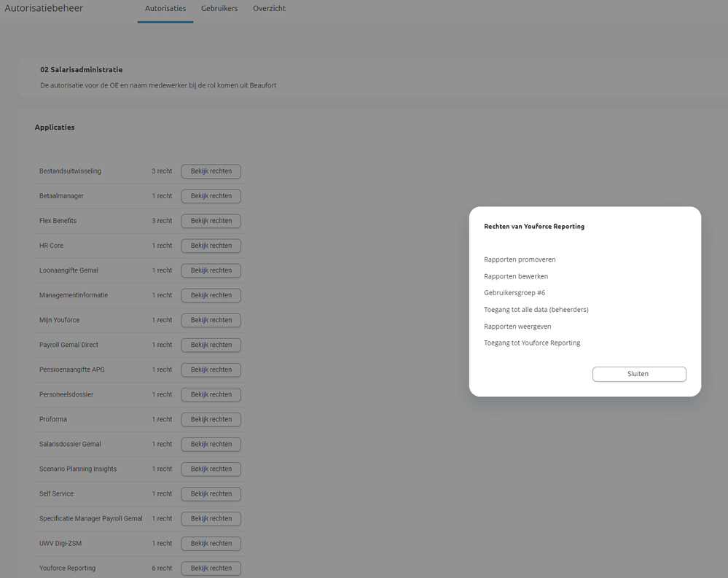Screen dimensions: 728x578
Task: View rights for Loonaangifte Gemal
Action: [211, 270]
